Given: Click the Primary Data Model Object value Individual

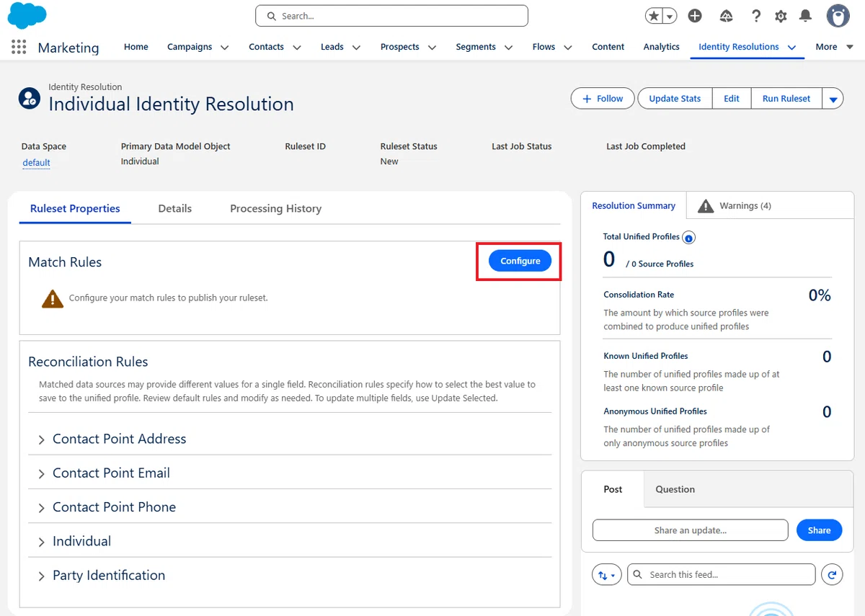Looking at the screenshot, I should (140, 161).
